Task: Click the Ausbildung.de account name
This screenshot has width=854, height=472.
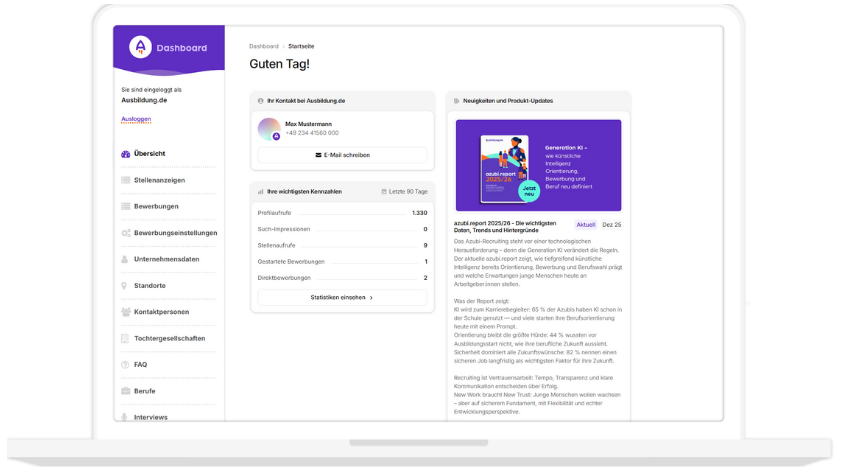Action: [144, 100]
